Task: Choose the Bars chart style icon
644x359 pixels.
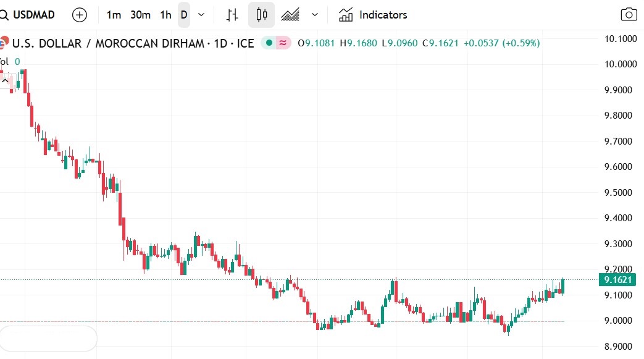Action: point(232,15)
